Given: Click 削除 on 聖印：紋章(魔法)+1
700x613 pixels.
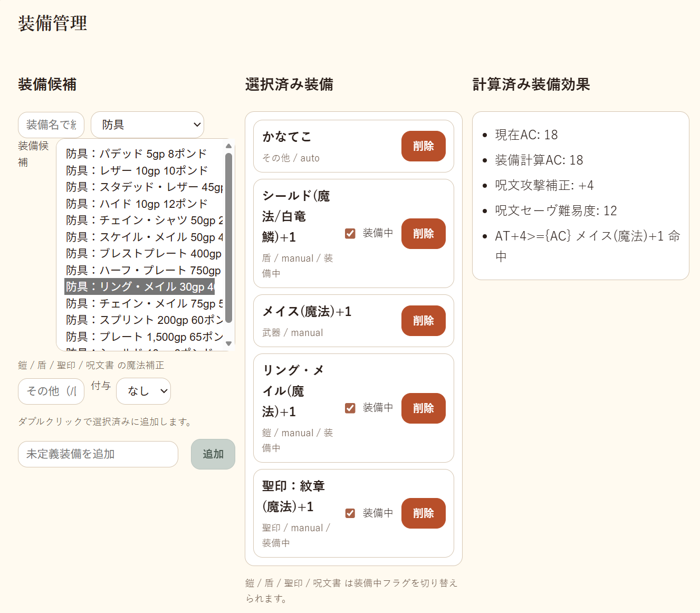Looking at the screenshot, I should coord(423,513).
